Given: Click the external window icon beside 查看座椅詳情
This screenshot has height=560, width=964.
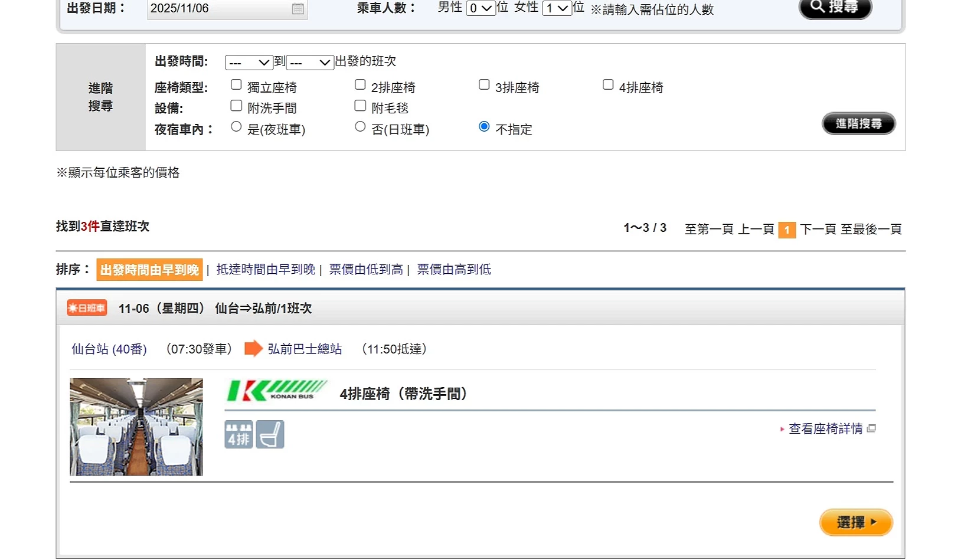Looking at the screenshot, I should coord(871,428).
